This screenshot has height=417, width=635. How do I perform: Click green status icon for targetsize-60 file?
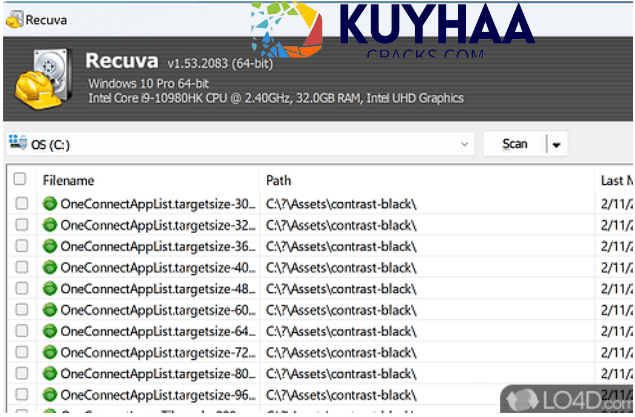click(50, 309)
